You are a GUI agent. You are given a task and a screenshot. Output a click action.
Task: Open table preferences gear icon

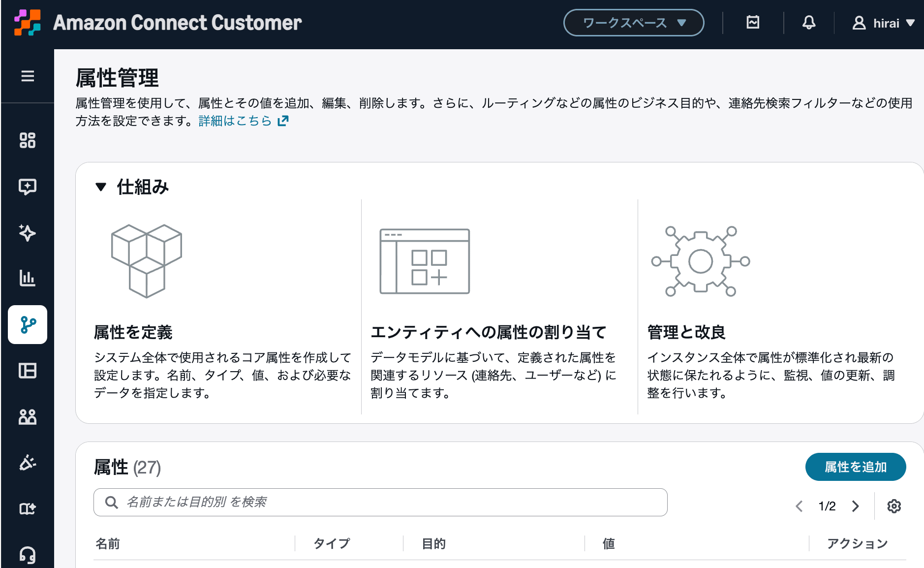click(894, 506)
